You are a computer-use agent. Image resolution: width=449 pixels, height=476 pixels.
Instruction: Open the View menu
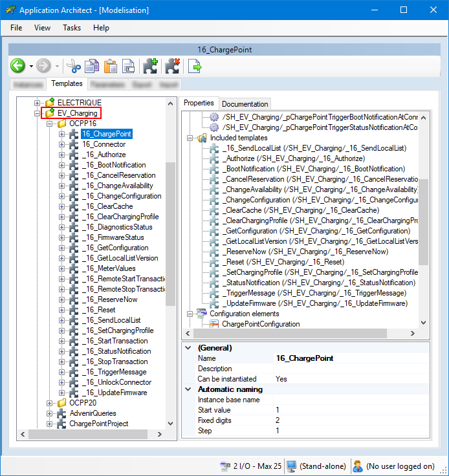coord(42,28)
